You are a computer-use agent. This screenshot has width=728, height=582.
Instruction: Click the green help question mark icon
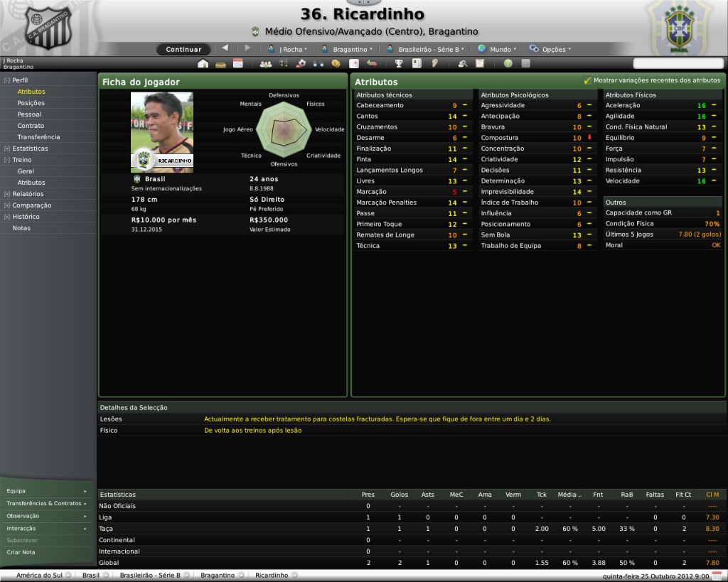[x=508, y=63]
